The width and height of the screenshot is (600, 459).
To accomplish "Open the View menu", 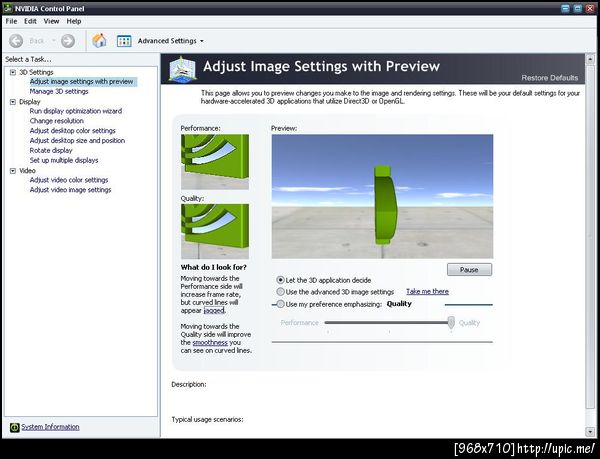I will tap(51, 21).
